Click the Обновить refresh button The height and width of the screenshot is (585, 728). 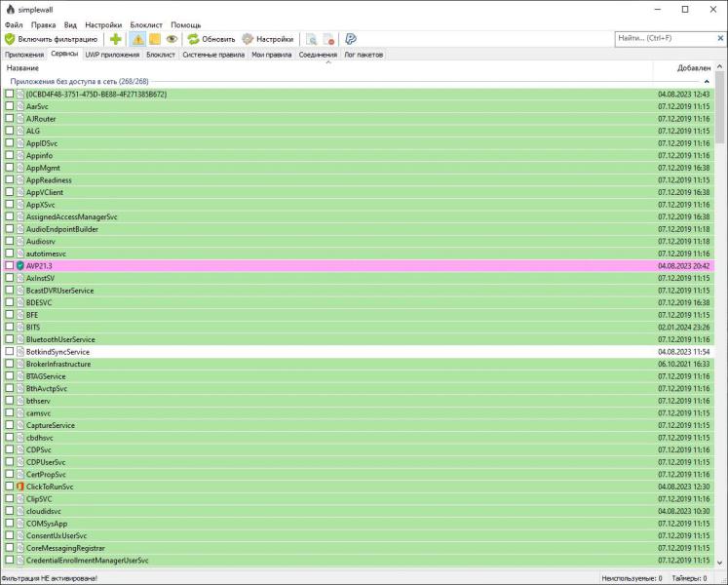211,40
